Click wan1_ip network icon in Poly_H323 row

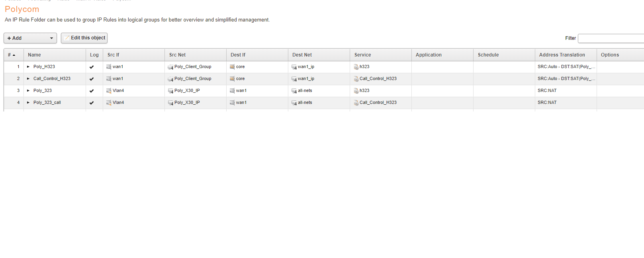click(294, 67)
